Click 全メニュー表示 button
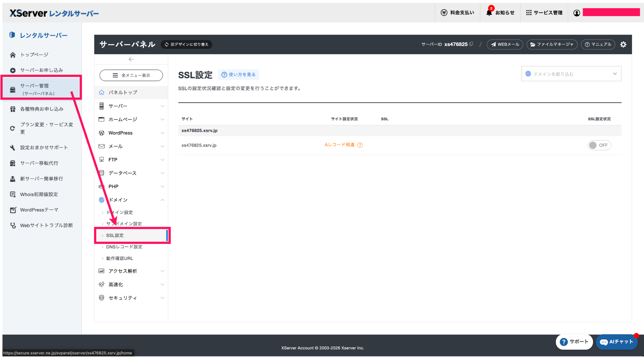The image size is (644, 357). pyautogui.click(x=131, y=75)
